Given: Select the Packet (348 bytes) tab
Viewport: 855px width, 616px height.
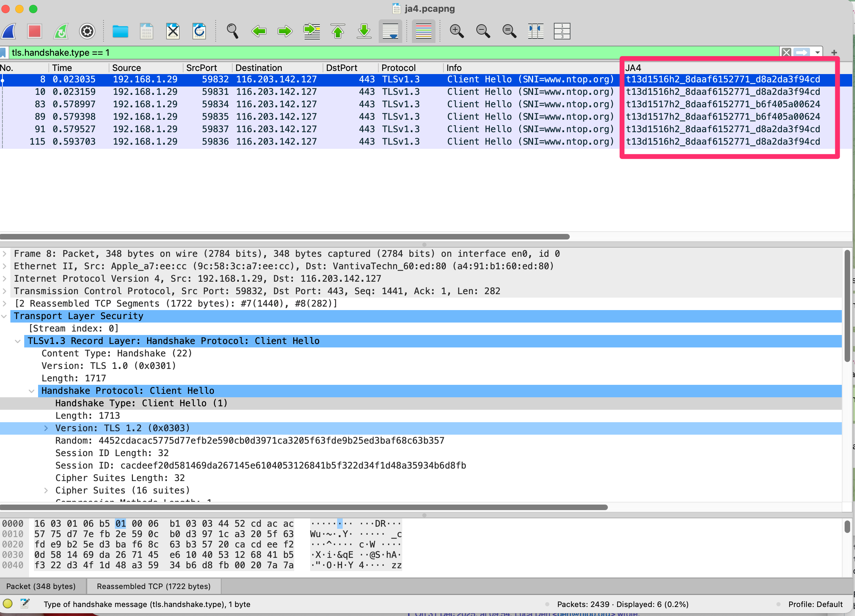Looking at the screenshot, I should 41,586.
